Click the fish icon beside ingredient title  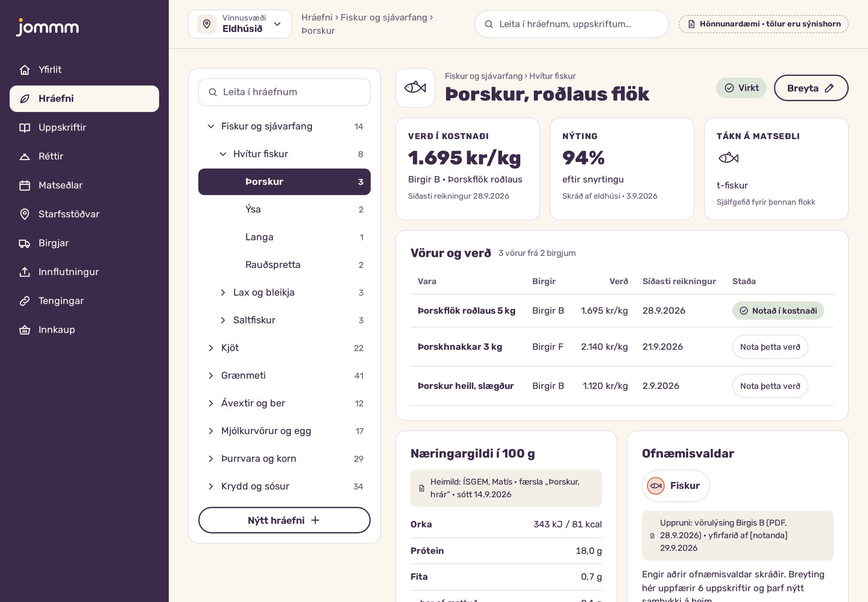pos(415,88)
